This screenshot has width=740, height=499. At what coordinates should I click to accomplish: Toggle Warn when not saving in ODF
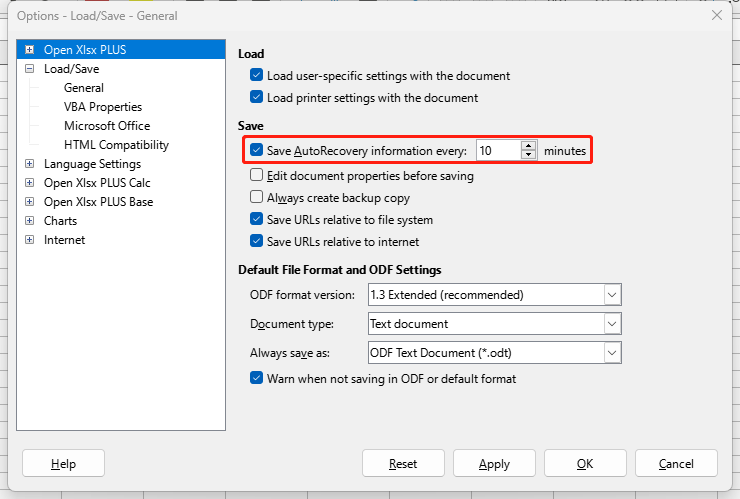(x=256, y=378)
